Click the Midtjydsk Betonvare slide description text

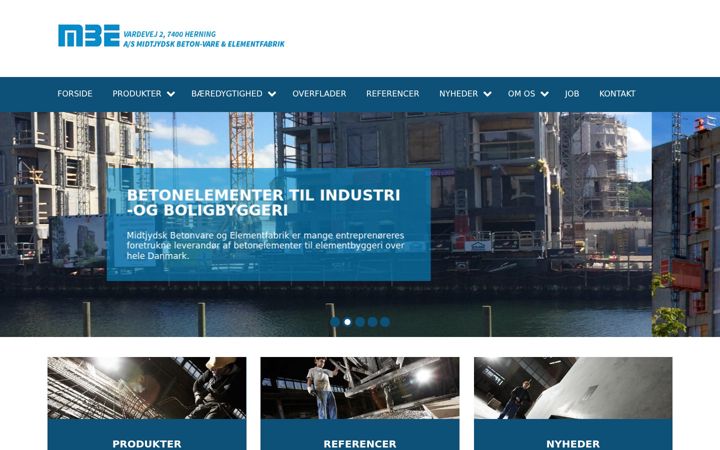tap(265, 246)
